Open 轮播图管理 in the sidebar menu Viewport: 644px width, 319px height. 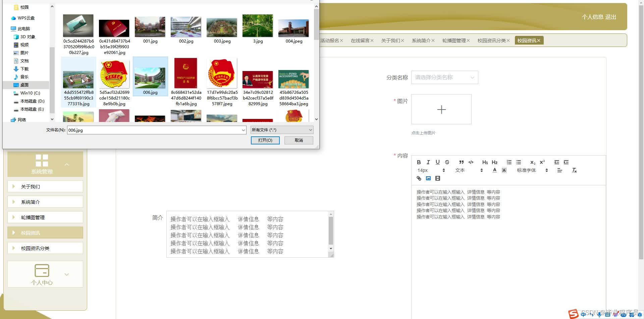point(45,217)
